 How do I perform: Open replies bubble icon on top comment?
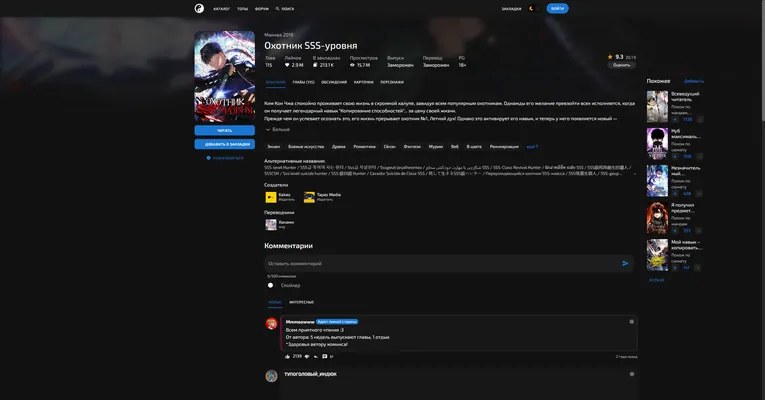pyautogui.click(x=324, y=357)
